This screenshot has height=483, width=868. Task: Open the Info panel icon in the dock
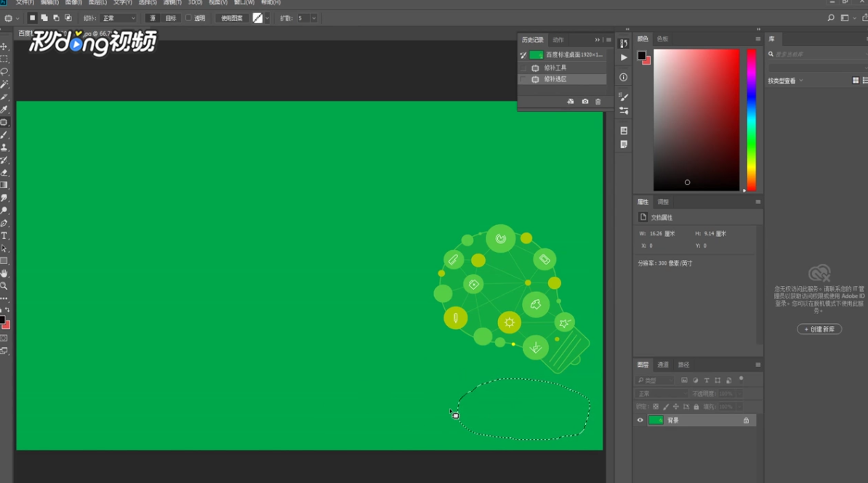click(x=624, y=78)
